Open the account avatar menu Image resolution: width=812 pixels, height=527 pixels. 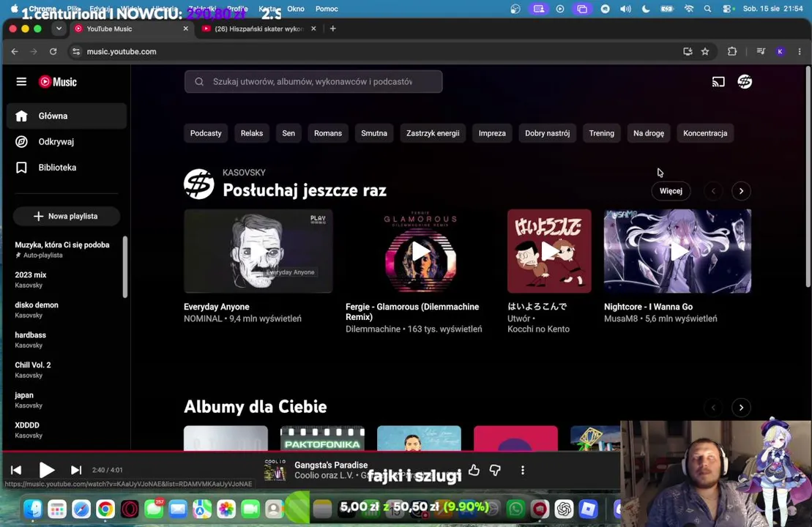coord(745,82)
